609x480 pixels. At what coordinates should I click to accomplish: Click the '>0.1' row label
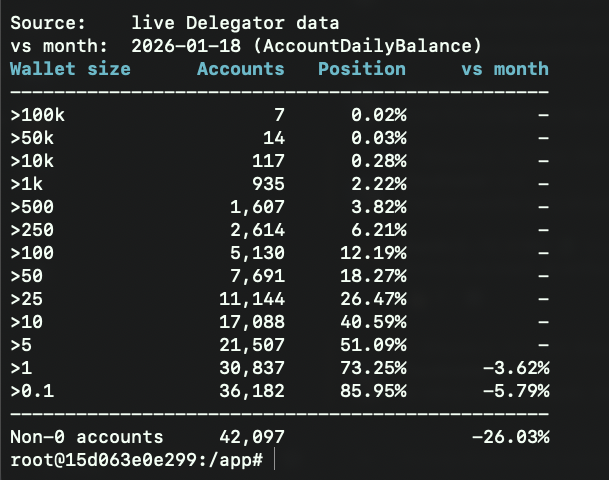click(x=32, y=391)
